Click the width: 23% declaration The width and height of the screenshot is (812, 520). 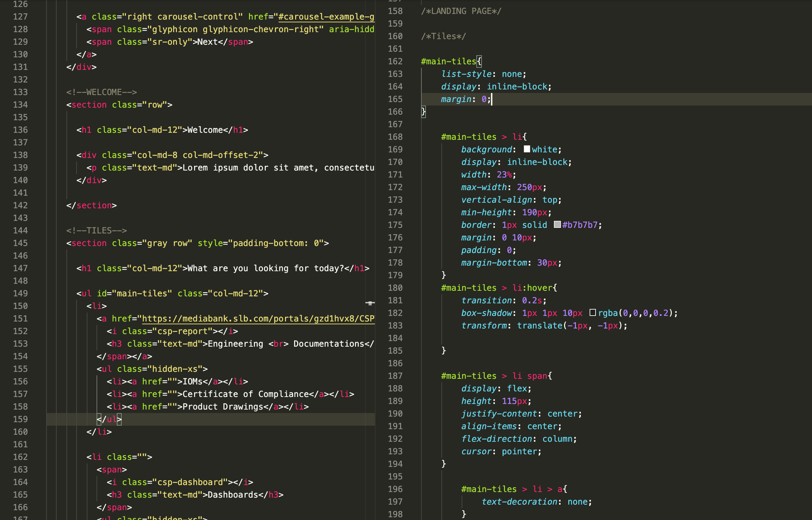489,175
